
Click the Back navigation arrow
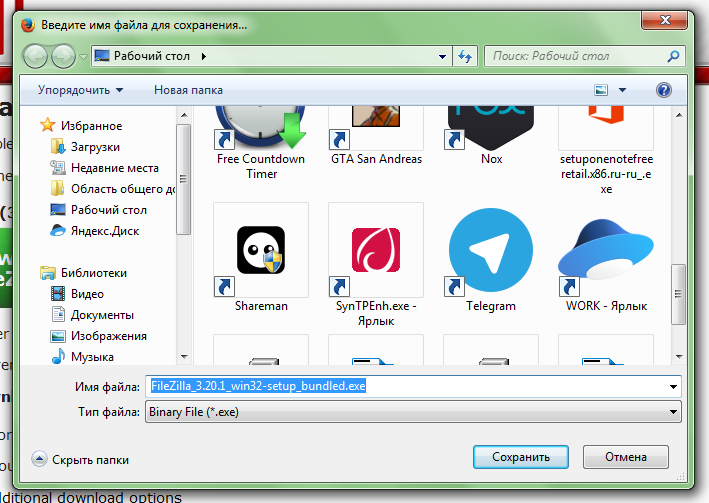35,57
